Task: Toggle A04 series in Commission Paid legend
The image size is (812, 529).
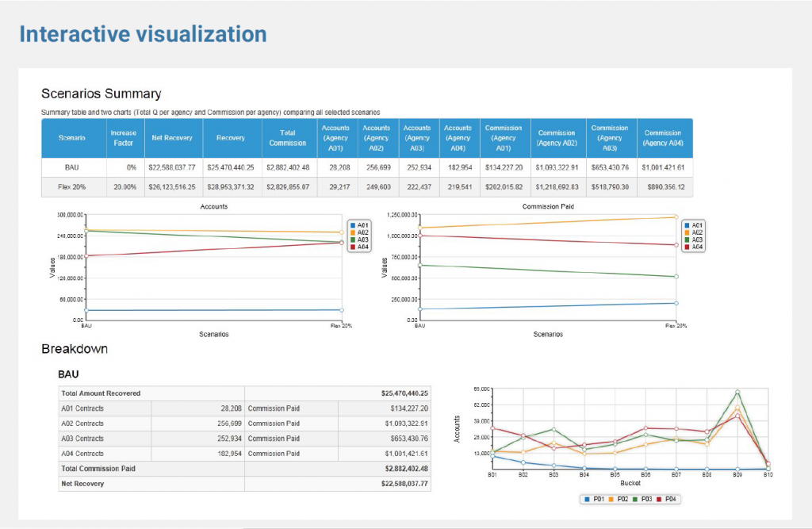Action: click(688, 247)
